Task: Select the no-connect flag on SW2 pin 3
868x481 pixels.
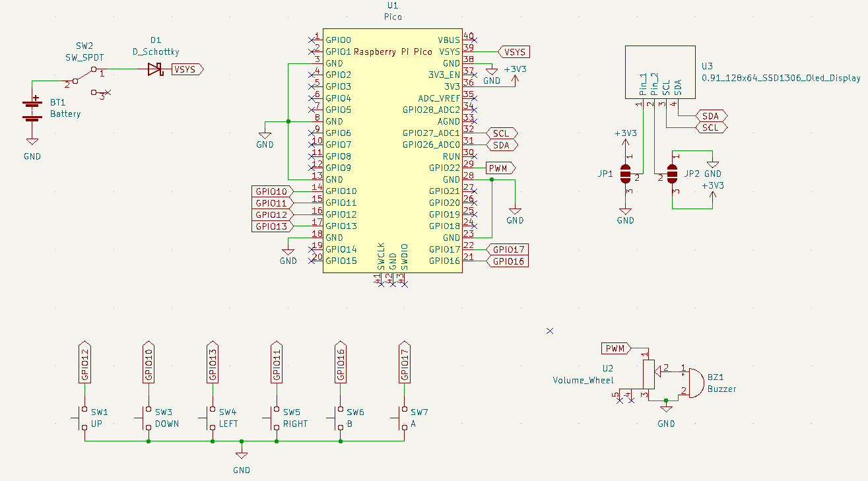Action: tap(109, 93)
